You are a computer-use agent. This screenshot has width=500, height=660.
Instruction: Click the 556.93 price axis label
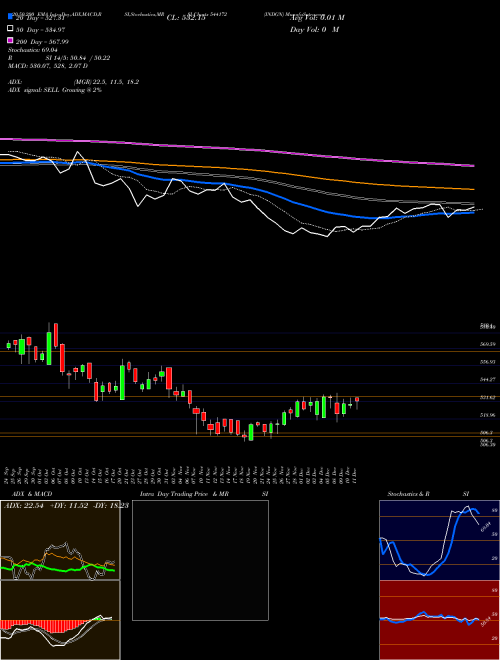pyautogui.click(x=489, y=362)
